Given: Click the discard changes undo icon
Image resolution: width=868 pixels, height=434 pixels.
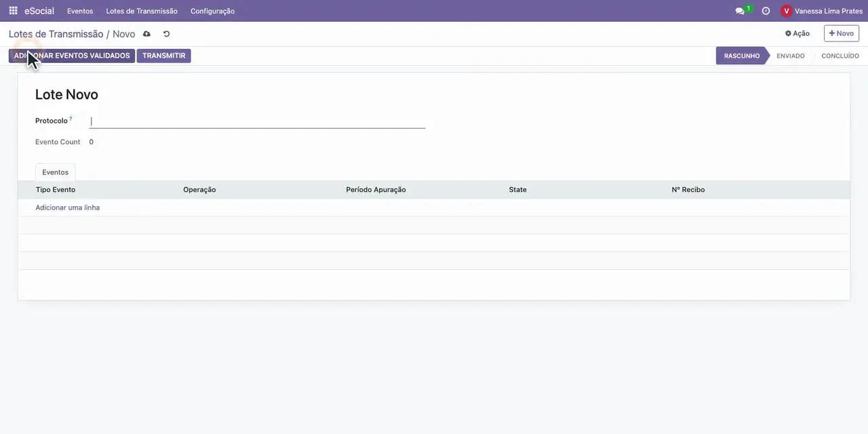Looking at the screenshot, I should pyautogui.click(x=166, y=34).
